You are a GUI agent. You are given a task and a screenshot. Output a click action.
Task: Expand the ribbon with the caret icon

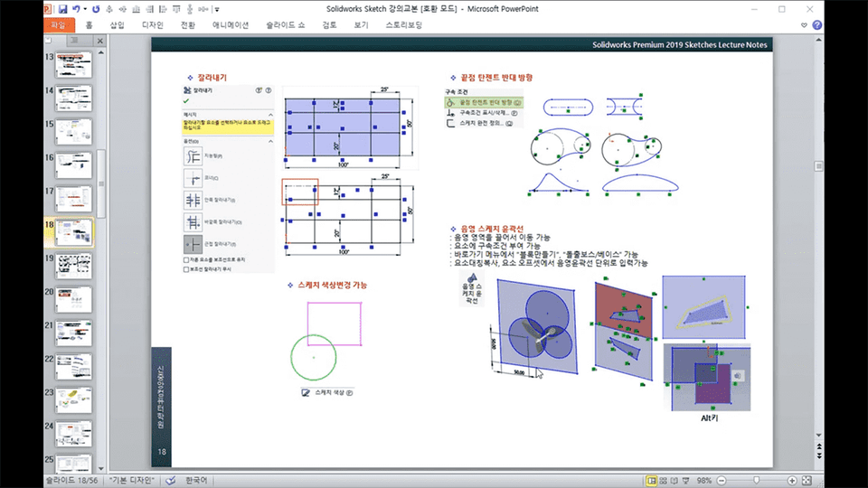click(x=804, y=25)
